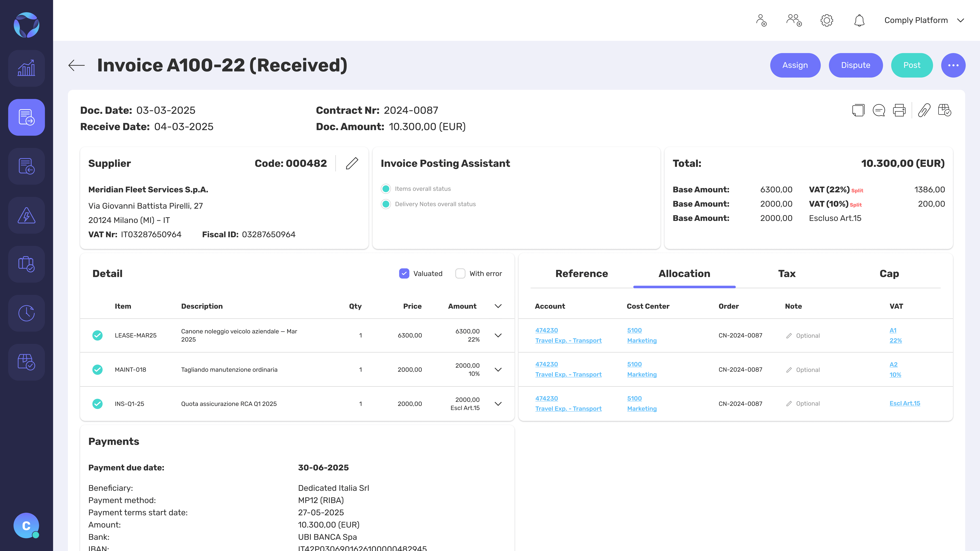Enable the With error checkbox
Image resolution: width=980 pixels, height=551 pixels.
[460, 273]
